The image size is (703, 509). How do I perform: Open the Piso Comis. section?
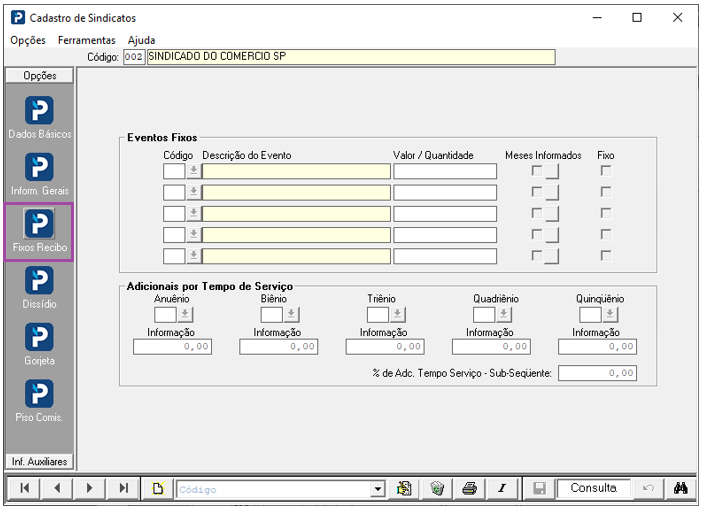[x=39, y=400]
